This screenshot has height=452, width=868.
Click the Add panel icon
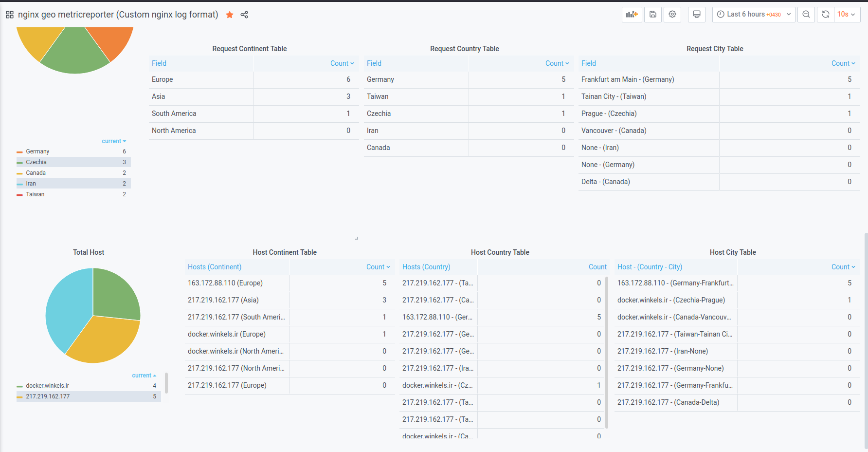pyautogui.click(x=632, y=15)
